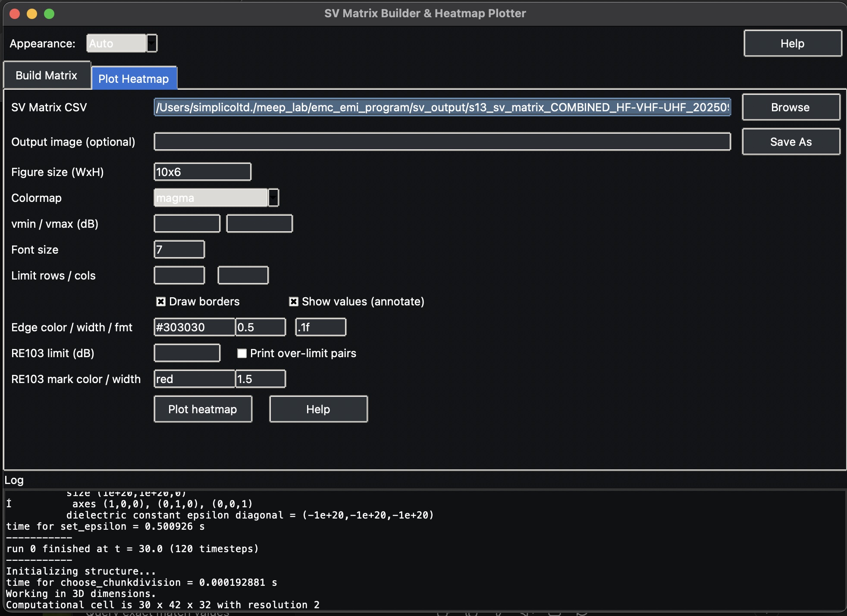Click the fmt field showing .1f
This screenshot has width=847, height=616.
[320, 327]
